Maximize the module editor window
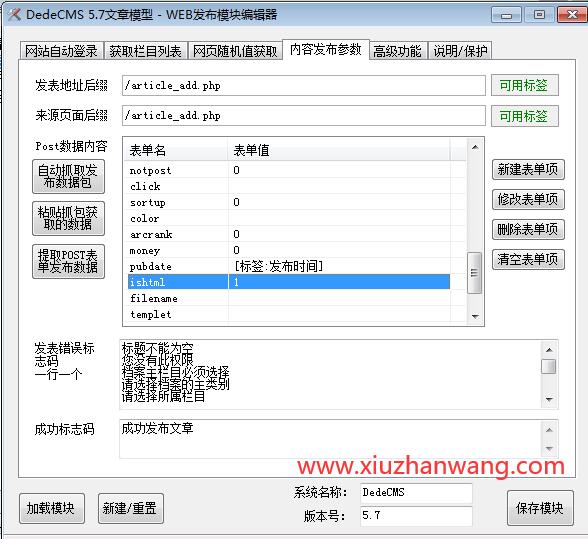588x539 pixels. pyautogui.click(x=539, y=15)
